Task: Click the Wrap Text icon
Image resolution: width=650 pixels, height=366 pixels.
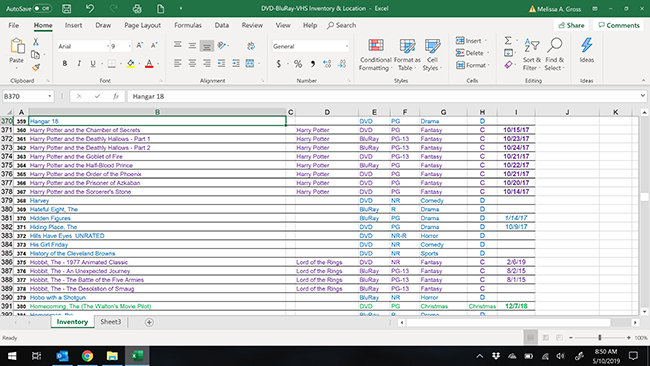Action: click(251, 46)
